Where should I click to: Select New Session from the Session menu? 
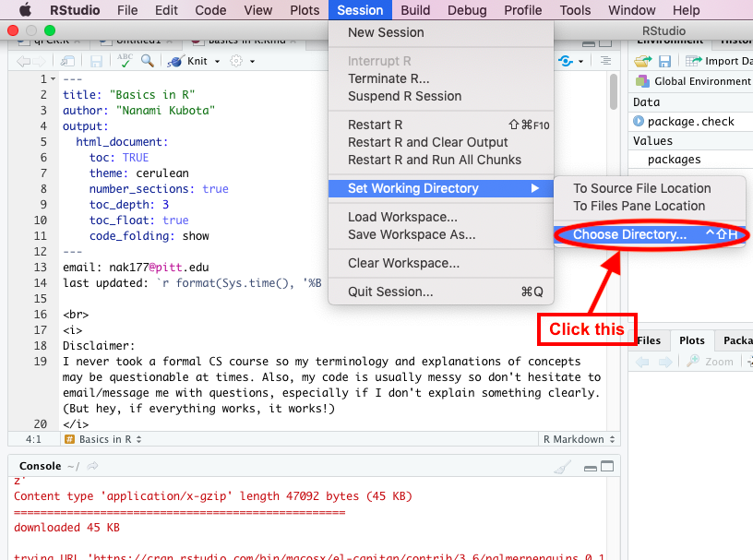pyautogui.click(x=441, y=32)
